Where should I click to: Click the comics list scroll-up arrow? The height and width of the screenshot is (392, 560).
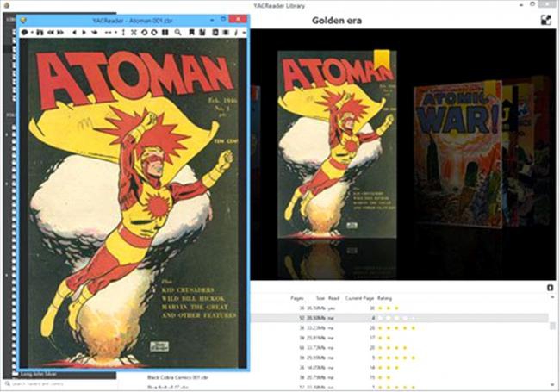click(552, 297)
